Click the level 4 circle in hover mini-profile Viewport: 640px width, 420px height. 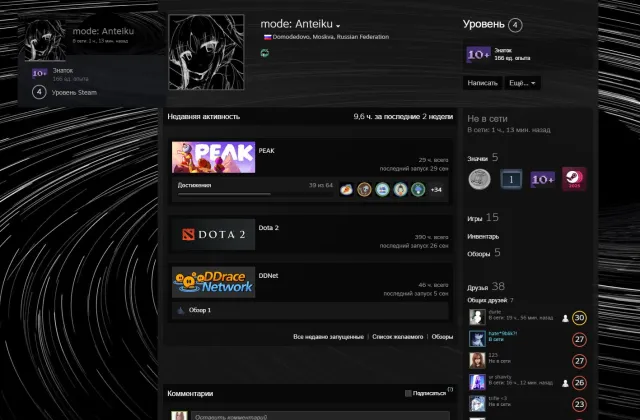pyautogui.click(x=39, y=92)
